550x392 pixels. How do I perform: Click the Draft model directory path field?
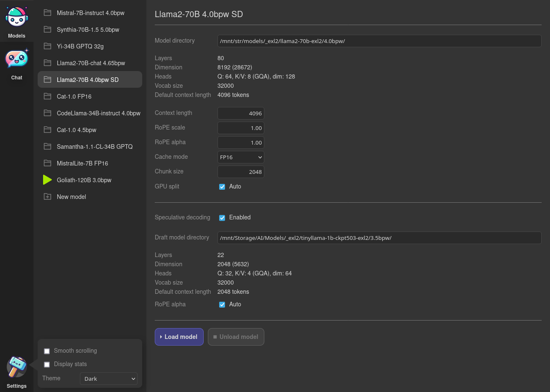[379, 238]
